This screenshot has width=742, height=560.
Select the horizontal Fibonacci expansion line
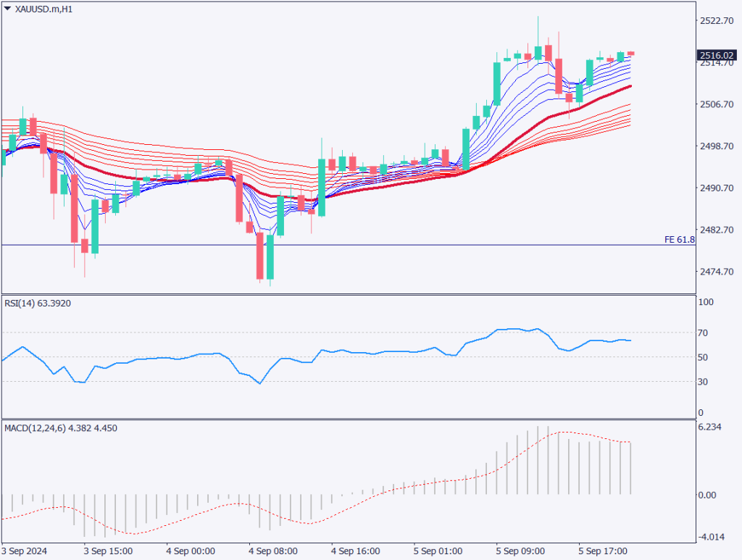click(x=362, y=245)
